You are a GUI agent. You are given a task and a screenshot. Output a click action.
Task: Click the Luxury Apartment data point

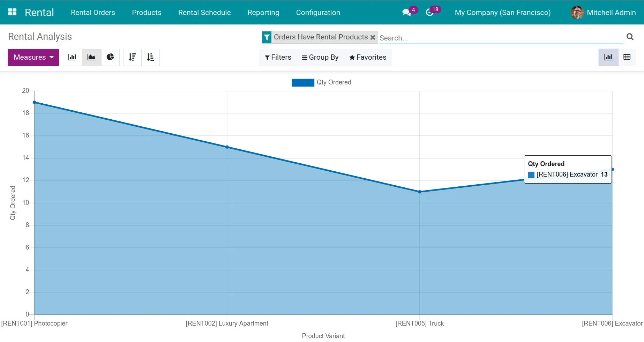click(227, 147)
